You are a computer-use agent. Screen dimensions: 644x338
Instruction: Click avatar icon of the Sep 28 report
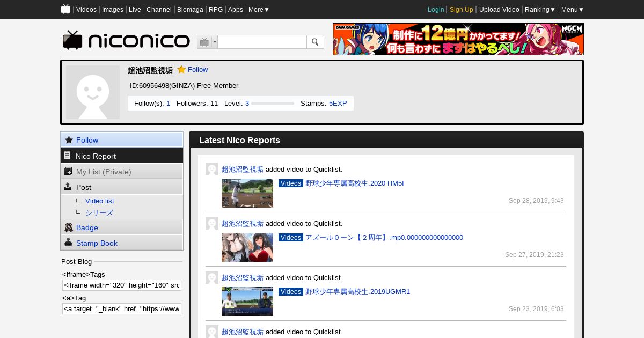coord(212,169)
